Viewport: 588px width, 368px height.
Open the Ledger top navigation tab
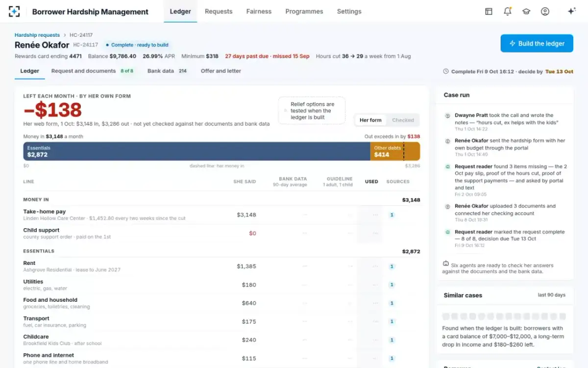[180, 11]
